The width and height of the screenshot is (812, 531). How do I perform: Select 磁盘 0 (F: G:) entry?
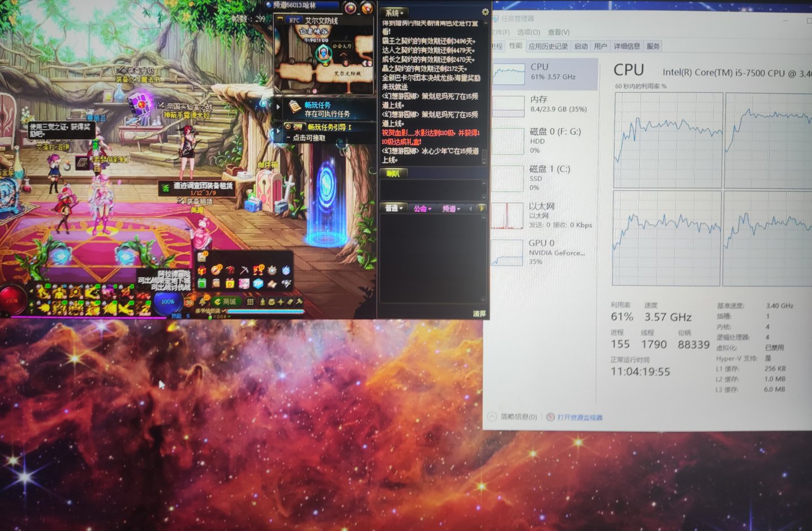coord(544,140)
